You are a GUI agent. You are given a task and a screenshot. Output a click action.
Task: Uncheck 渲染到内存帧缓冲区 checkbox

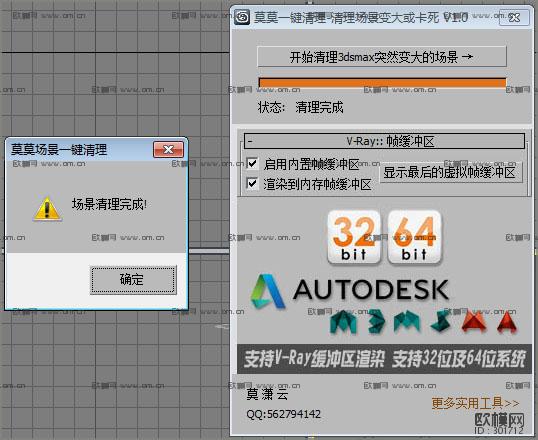point(252,184)
